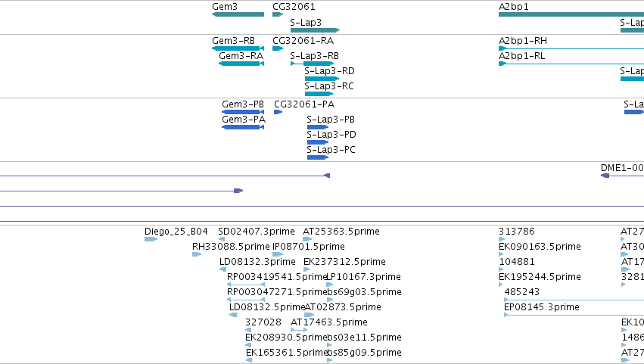Select the A2bp1 gene label
The height and width of the screenshot is (364, 644).
point(513,7)
